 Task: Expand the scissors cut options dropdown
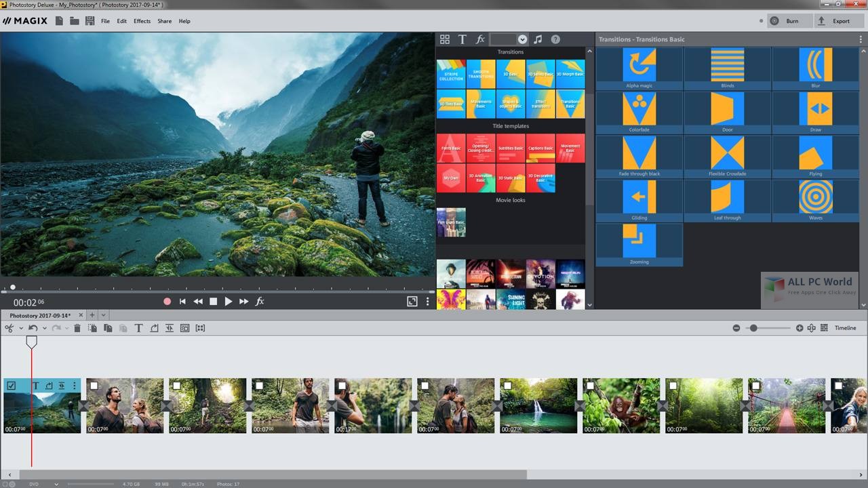(21, 328)
